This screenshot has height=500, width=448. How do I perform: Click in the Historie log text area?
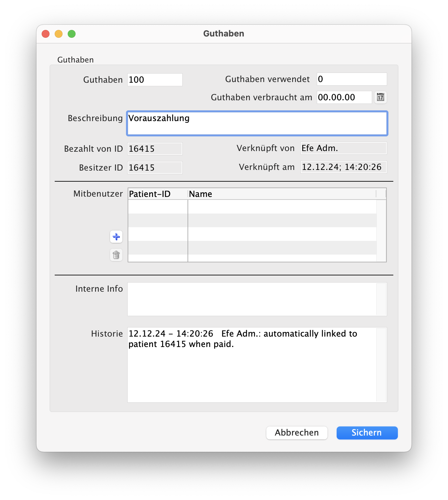[252, 371]
